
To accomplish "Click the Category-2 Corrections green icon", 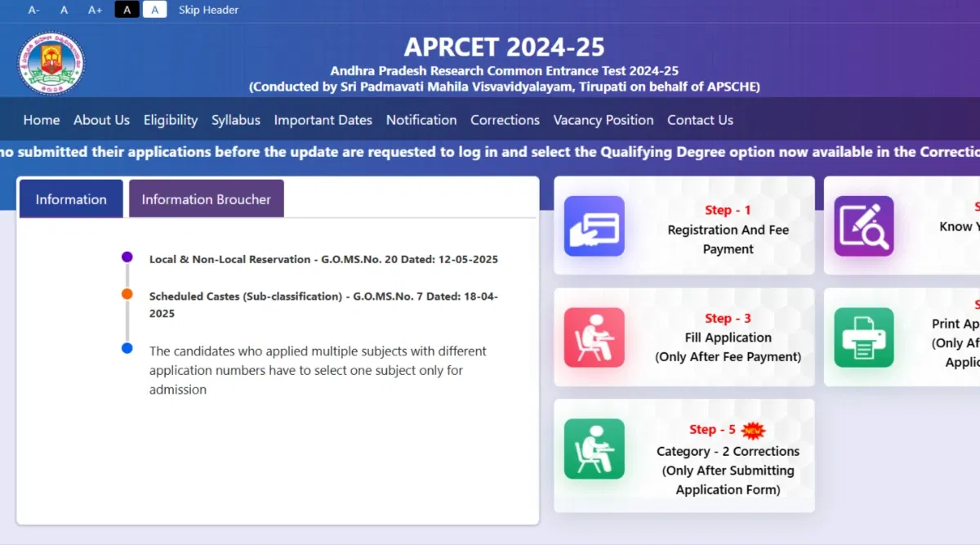I will [x=594, y=449].
